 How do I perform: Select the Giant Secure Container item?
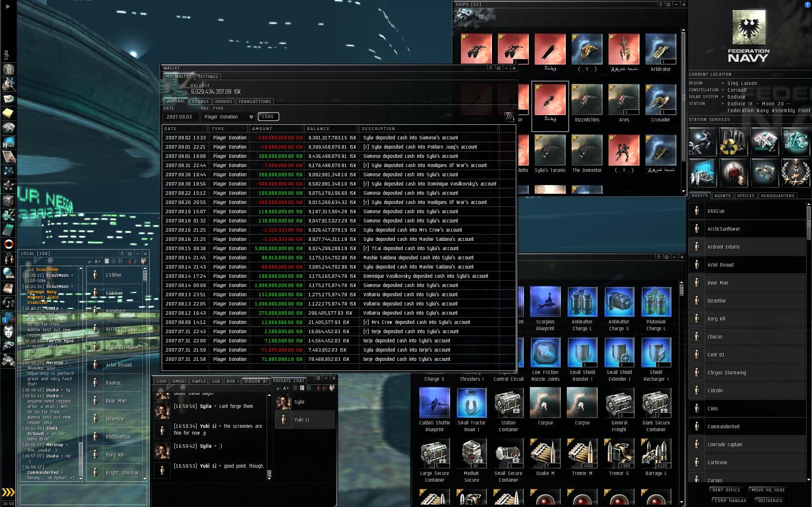tap(656, 410)
